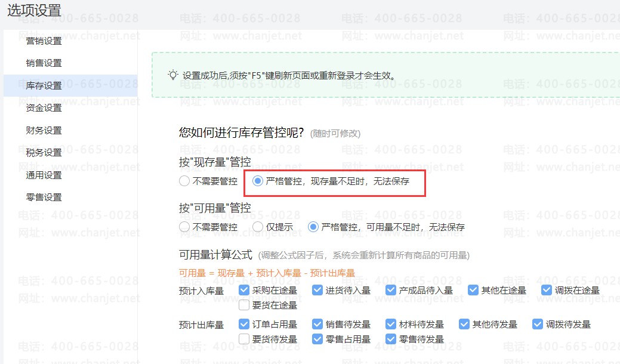Open 财务设置 in the sidebar
The width and height of the screenshot is (620, 364).
[x=44, y=131]
